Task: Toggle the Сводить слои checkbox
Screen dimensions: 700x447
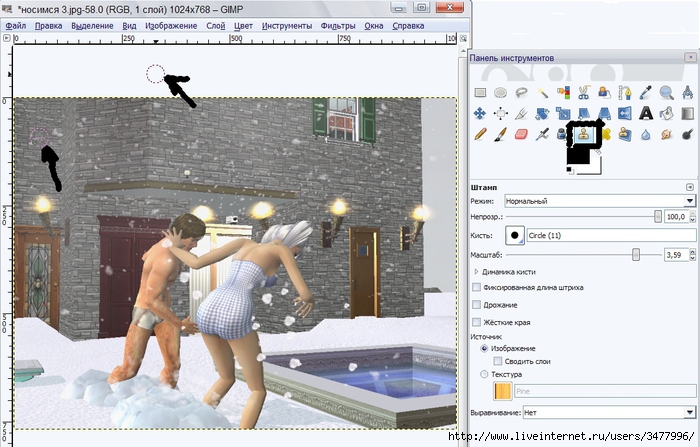Action: (x=497, y=361)
